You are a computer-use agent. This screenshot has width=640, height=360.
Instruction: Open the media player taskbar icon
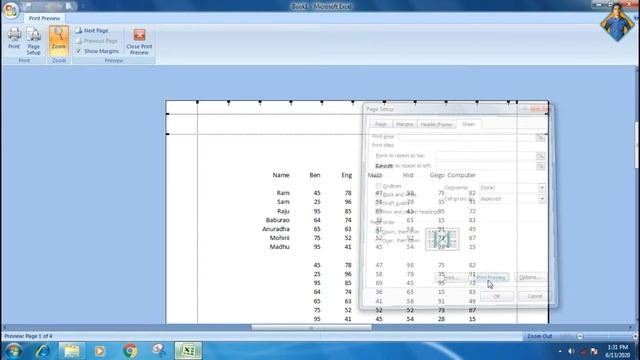[100, 351]
